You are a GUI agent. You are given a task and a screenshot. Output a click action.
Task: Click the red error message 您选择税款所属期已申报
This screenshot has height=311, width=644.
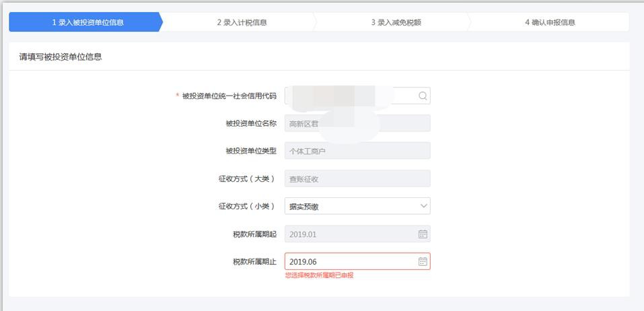319,275
